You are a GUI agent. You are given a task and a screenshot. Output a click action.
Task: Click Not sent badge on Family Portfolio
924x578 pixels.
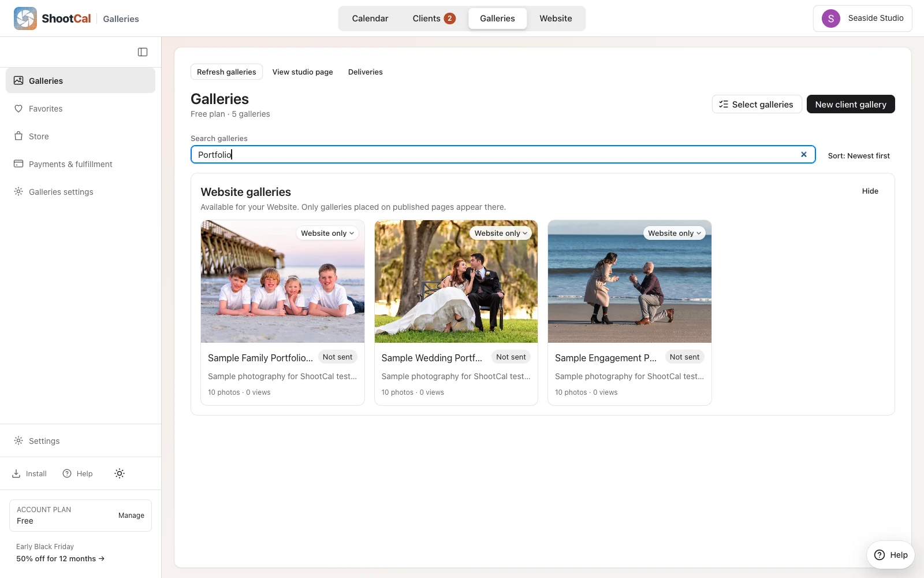337,357
